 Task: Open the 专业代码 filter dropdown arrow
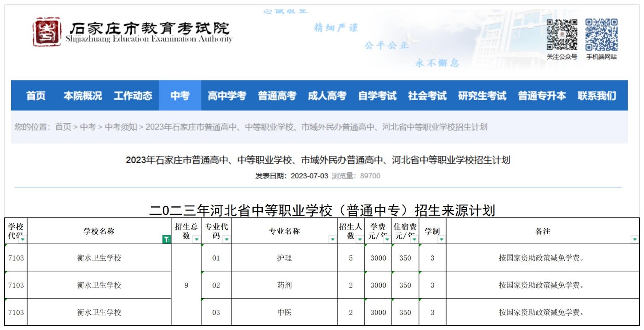(x=226, y=239)
